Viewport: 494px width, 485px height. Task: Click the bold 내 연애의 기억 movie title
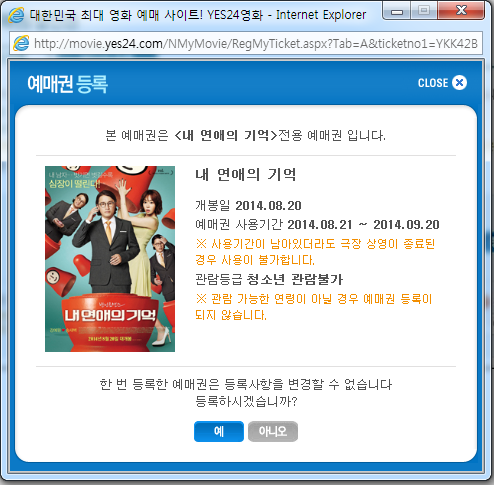(x=245, y=174)
